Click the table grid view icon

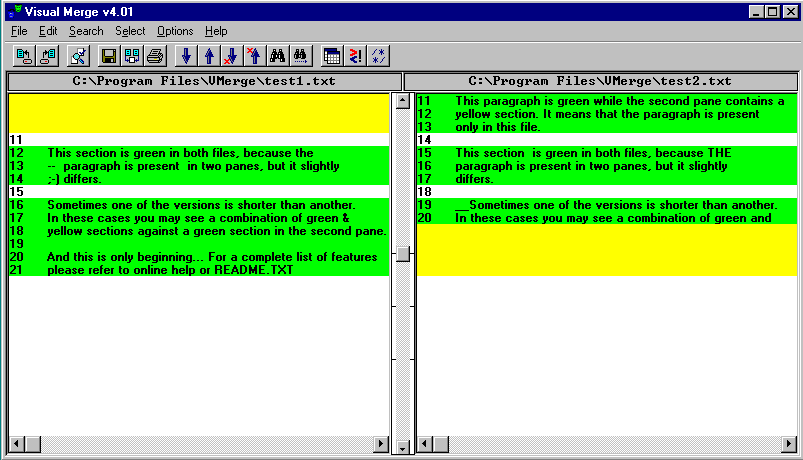[x=332, y=56]
